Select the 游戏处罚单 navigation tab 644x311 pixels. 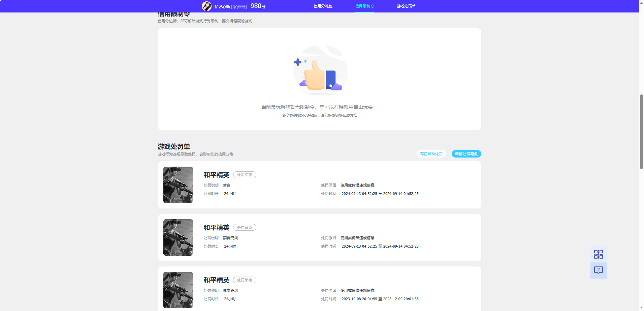pyautogui.click(x=406, y=6)
